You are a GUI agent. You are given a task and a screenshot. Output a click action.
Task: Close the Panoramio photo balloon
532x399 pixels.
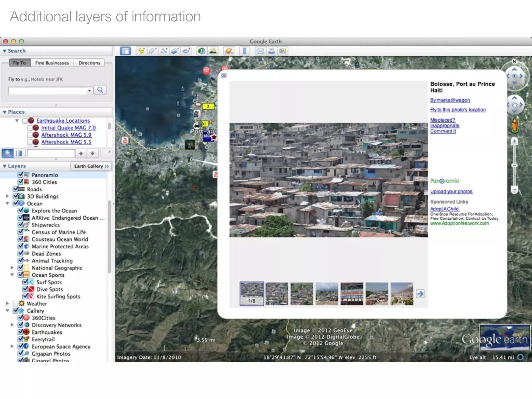pos(224,76)
